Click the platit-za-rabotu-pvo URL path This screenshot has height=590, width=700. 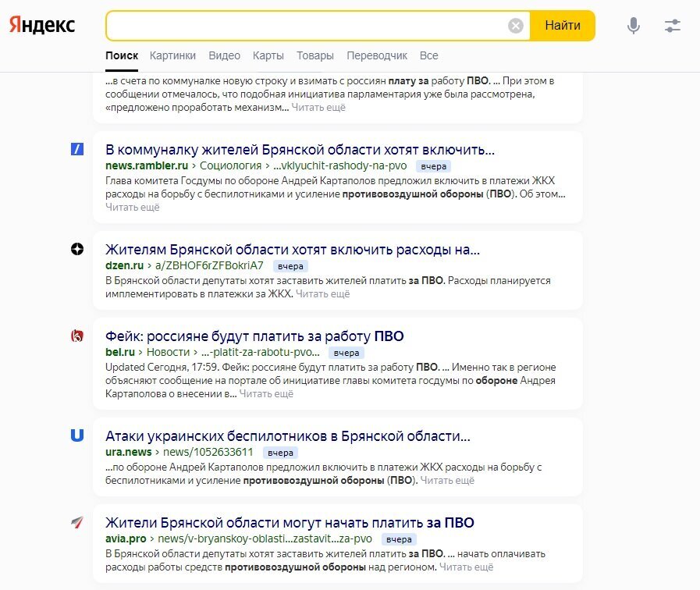261,352
